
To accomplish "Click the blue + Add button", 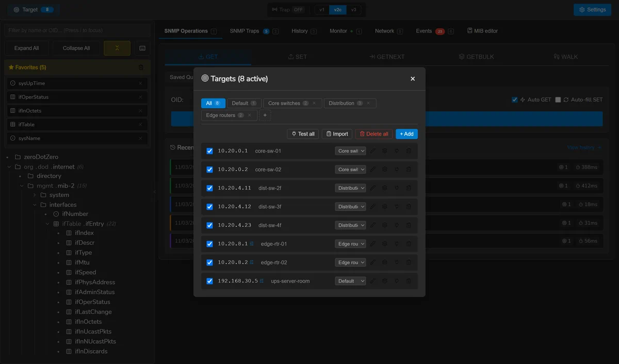I will click(406, 134).
